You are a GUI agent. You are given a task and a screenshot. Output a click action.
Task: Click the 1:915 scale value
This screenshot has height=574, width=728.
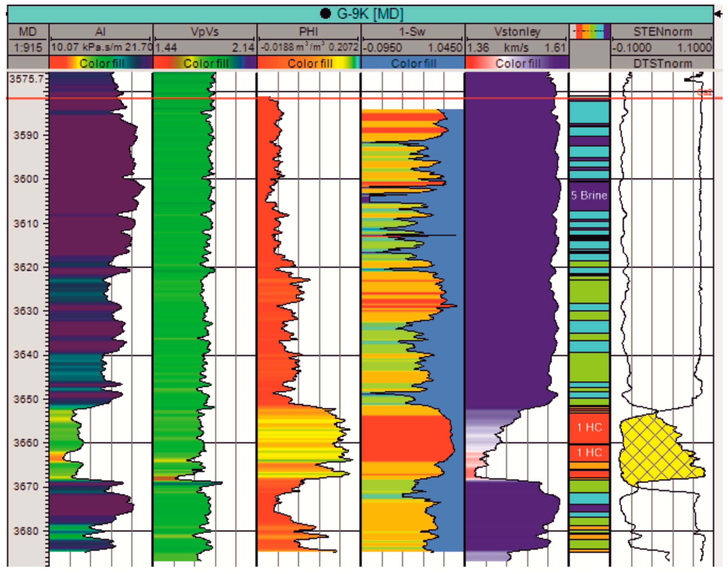[28, 47]
